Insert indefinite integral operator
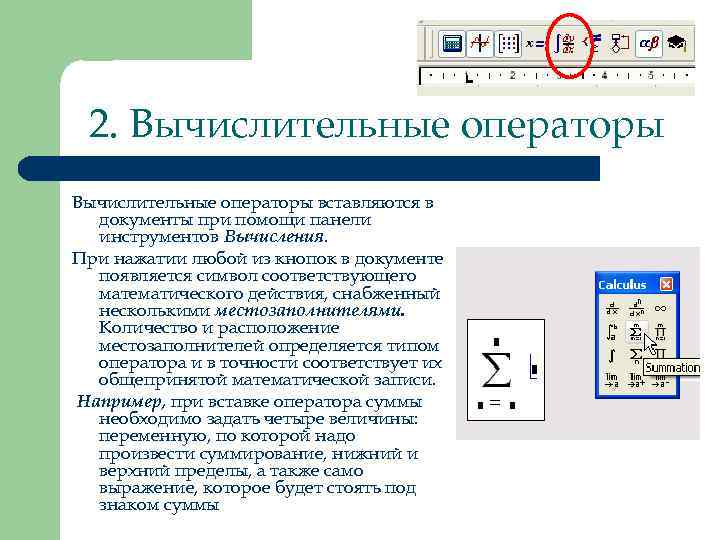Viewport: 720px width, 540px height. 612,355
